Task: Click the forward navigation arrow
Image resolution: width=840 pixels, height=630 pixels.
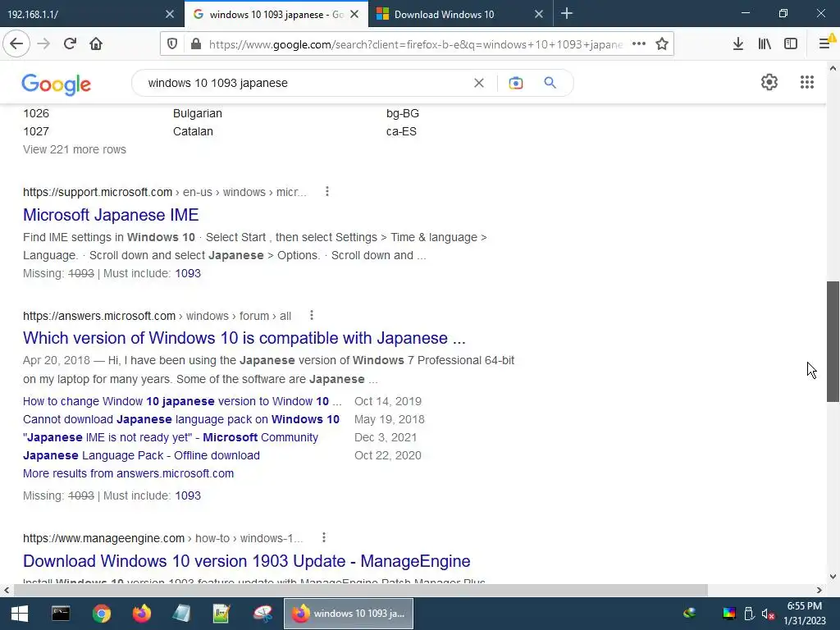Action: [43, 44]
